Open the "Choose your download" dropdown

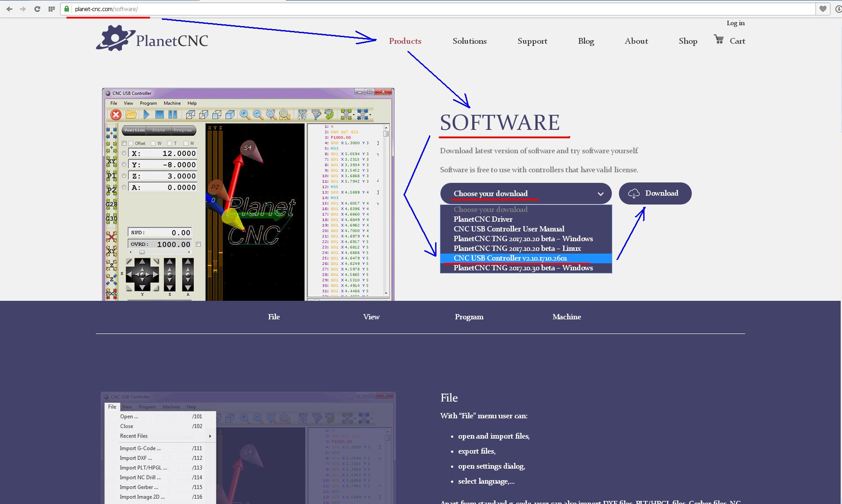[526, 193]
